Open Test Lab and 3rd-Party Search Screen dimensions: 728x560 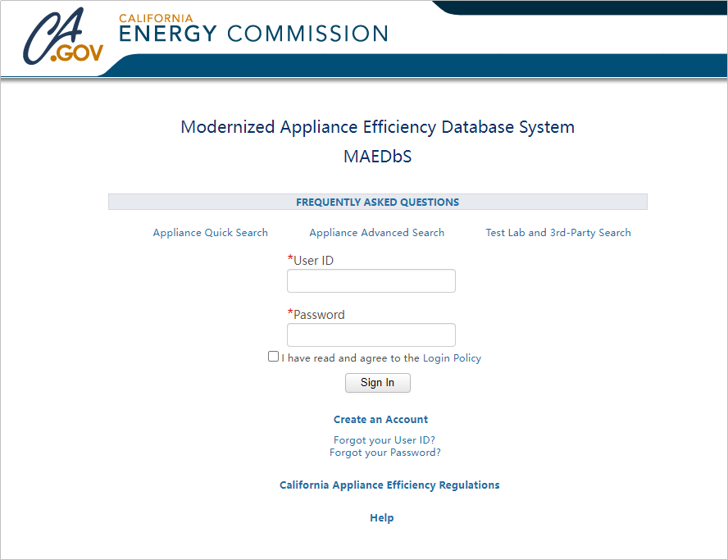(558, 233)
